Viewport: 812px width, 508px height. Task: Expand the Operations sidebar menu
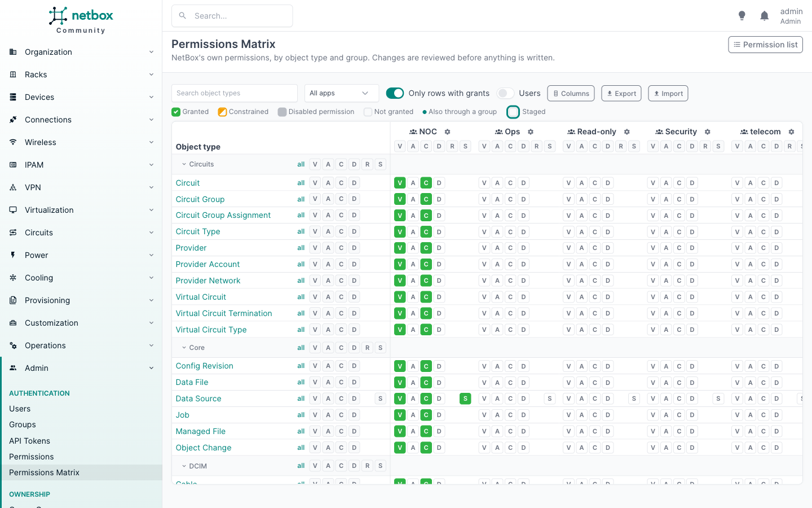81,345
